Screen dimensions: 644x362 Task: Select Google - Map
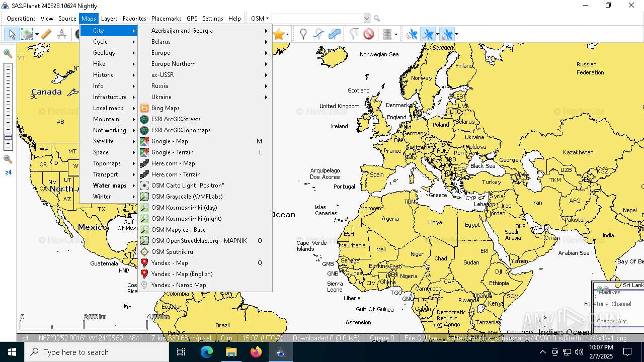[205, 141]
